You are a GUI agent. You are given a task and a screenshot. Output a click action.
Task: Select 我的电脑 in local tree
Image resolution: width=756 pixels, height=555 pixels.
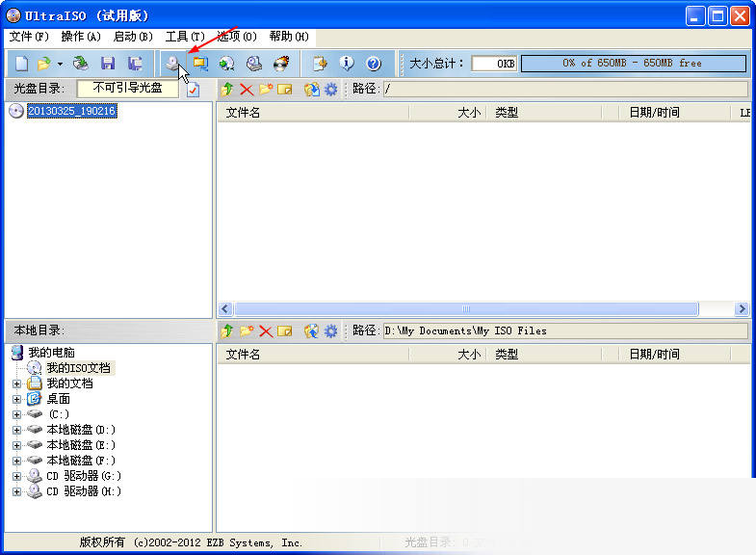pyautogui.click(x=52, y=353)
